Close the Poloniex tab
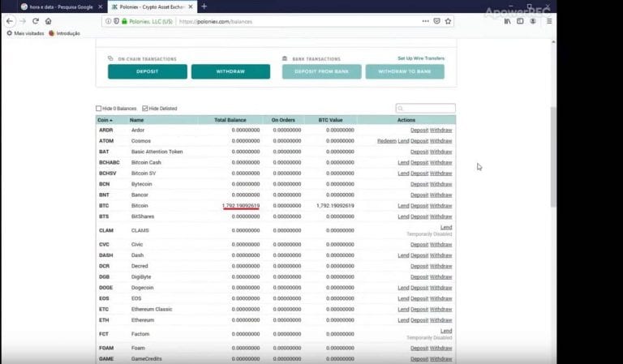Viewport: 623px width, 364px height. click(191, 6)
